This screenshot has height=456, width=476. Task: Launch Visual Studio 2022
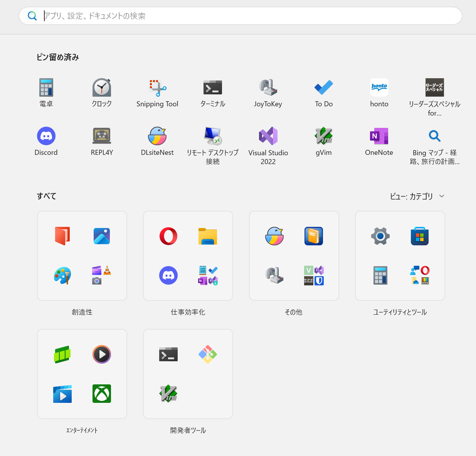click(x=268, y=146)
